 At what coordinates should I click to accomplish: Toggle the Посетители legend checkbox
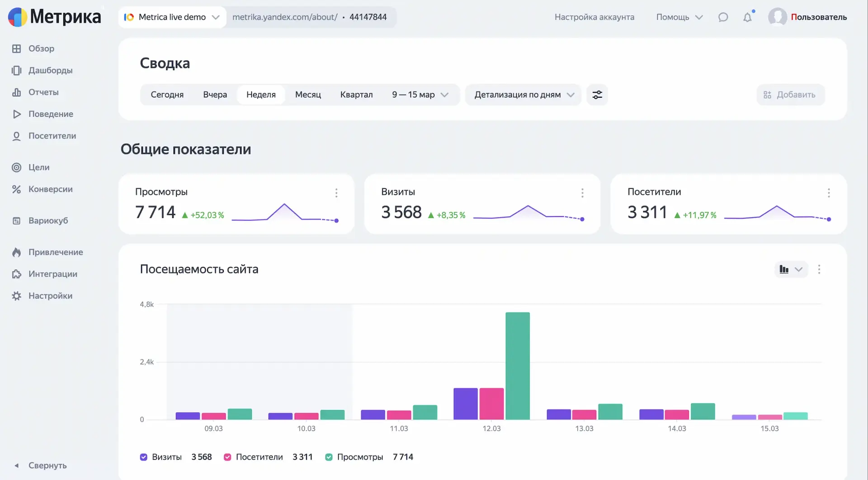[x=227, y=457]
